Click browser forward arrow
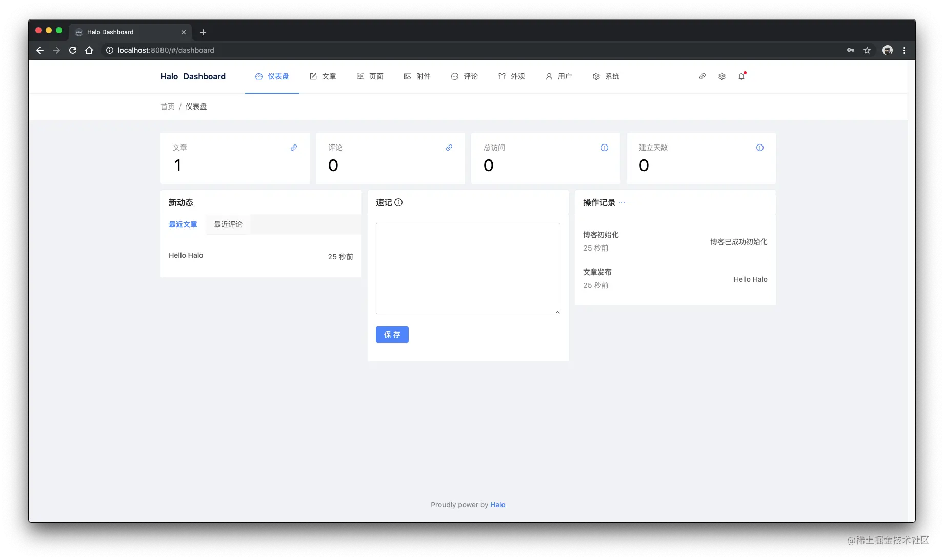This screenshot has width=944, height=560. (x=56, y=50)
